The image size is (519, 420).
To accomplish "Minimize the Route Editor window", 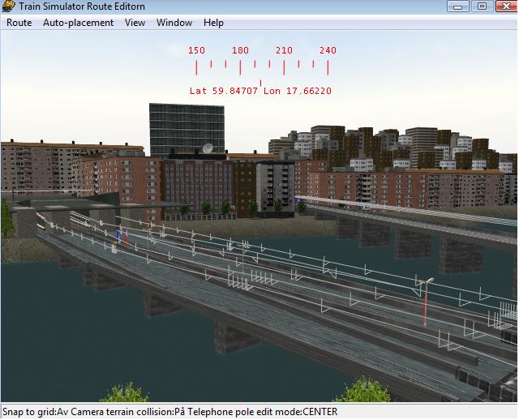I will pyautogui.click(x=457, y=6).
